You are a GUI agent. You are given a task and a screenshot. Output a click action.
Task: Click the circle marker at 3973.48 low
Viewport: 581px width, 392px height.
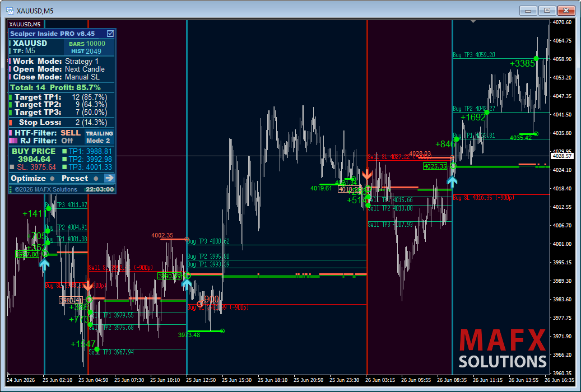point(222,331)
